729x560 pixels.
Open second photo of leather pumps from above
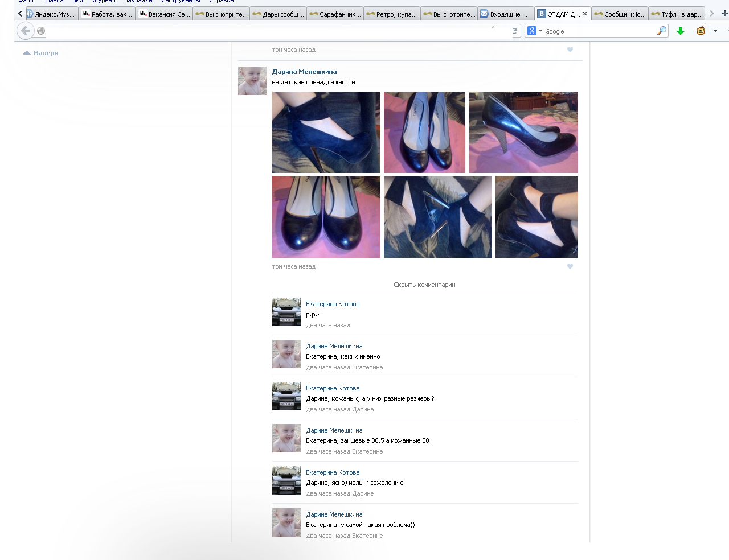[x=424, y=132]
